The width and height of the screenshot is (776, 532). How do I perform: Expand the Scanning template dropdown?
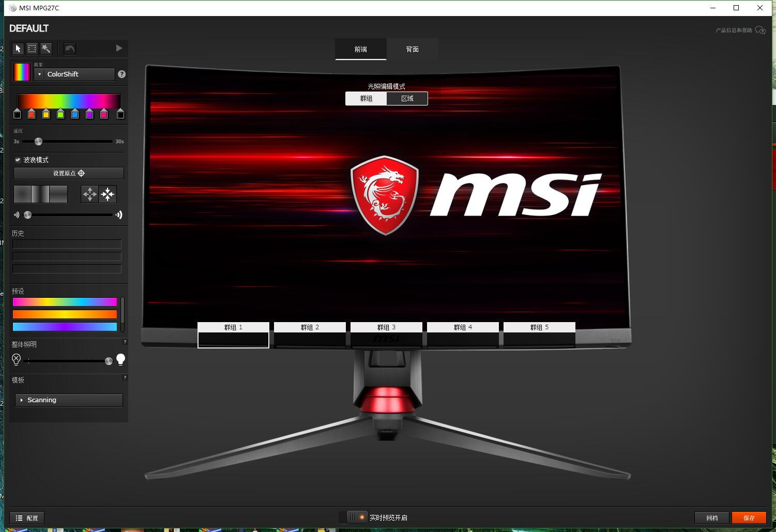coord(69,400)
